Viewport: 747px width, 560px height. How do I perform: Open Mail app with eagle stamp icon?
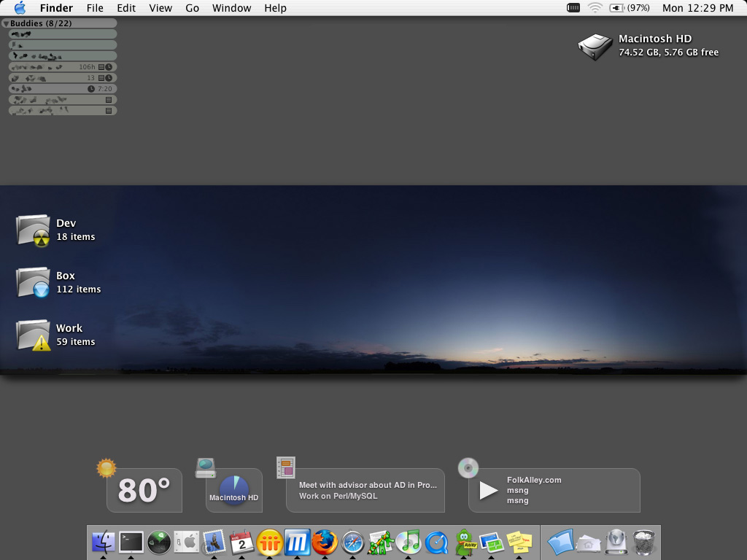214,542
